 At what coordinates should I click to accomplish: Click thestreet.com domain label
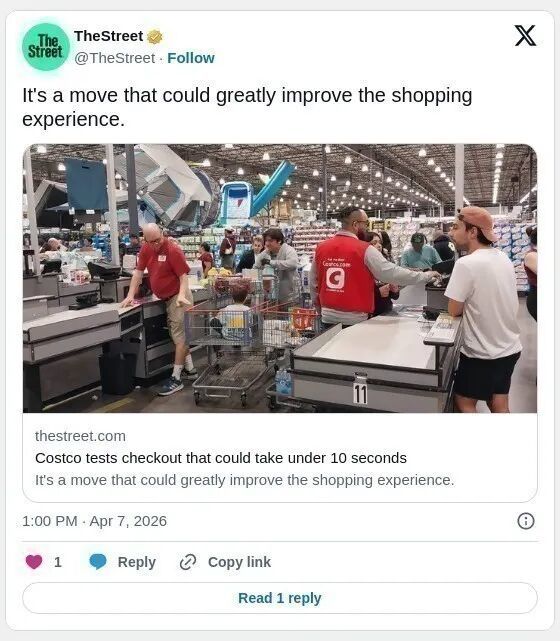click(x=80, y=436)
